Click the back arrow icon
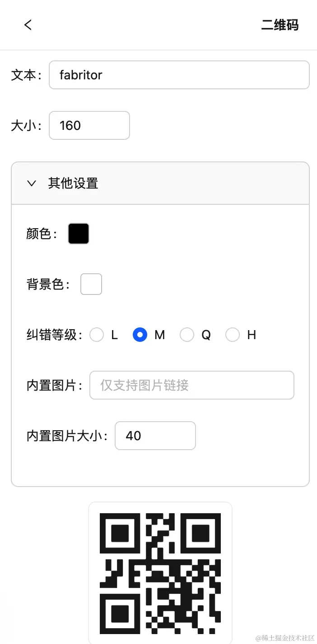 click(28, 25)
